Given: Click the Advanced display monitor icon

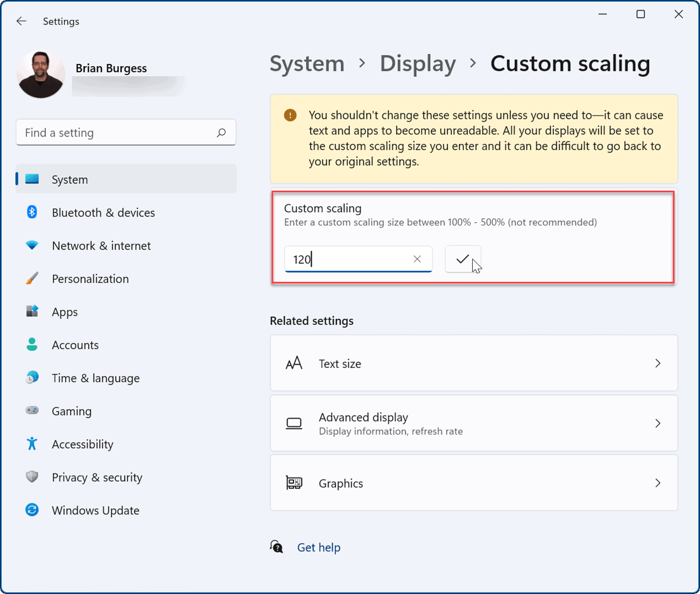Looking at the screenshot, I should (294, 423).
